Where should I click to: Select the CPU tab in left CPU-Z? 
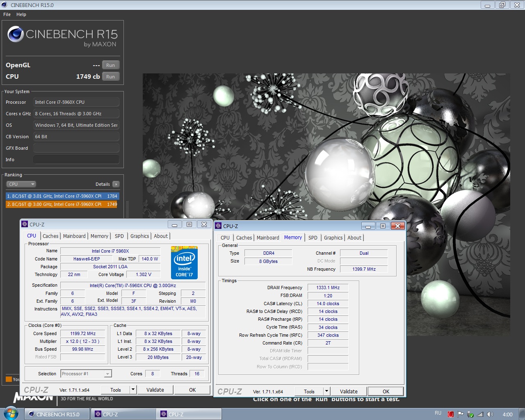pos(32,236)
